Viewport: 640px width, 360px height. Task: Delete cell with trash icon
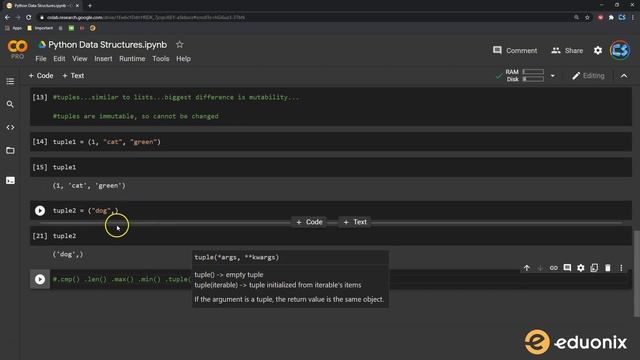tap(607, 268)
